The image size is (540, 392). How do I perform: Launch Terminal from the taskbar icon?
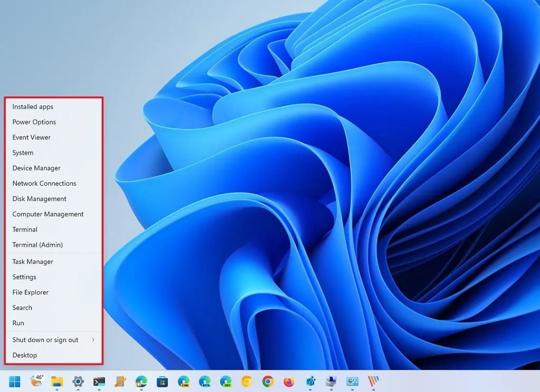click(x=99, y=381)
